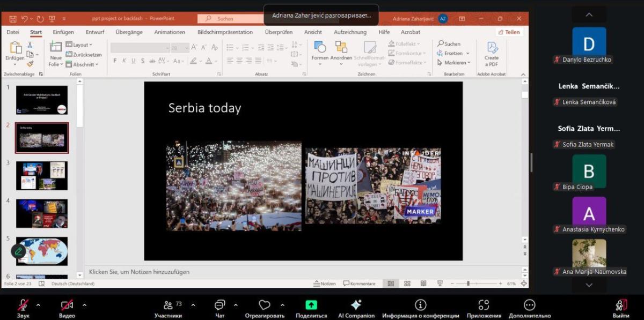Open Reactions (Отреагировать) heart icon
Image resolution: width=644 pixels, height=320 pixels.
click(x=264, y=305)
